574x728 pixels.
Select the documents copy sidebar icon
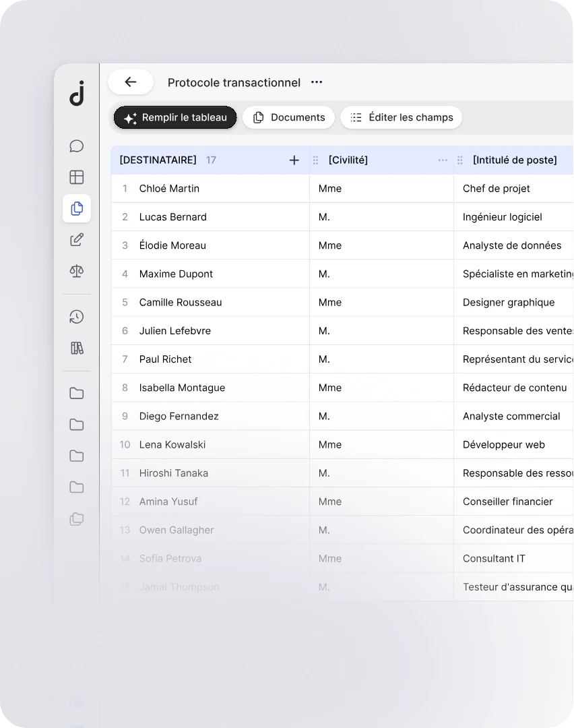click(77, 208)
